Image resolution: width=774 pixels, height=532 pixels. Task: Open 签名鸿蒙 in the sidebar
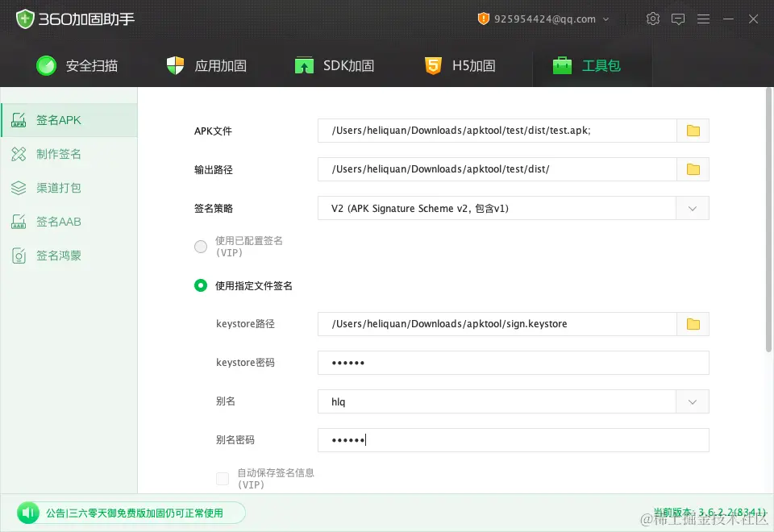pyautogui.click(x=69, y=256)
